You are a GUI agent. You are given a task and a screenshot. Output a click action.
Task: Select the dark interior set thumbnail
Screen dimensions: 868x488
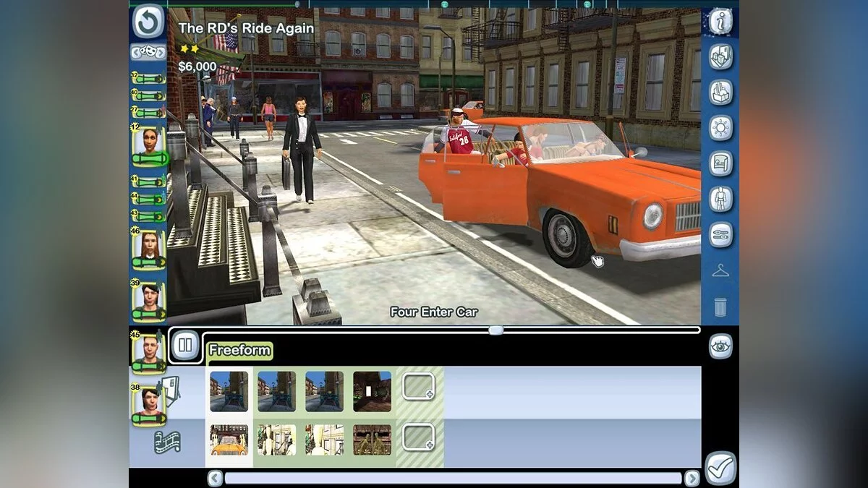coord(372,392)
